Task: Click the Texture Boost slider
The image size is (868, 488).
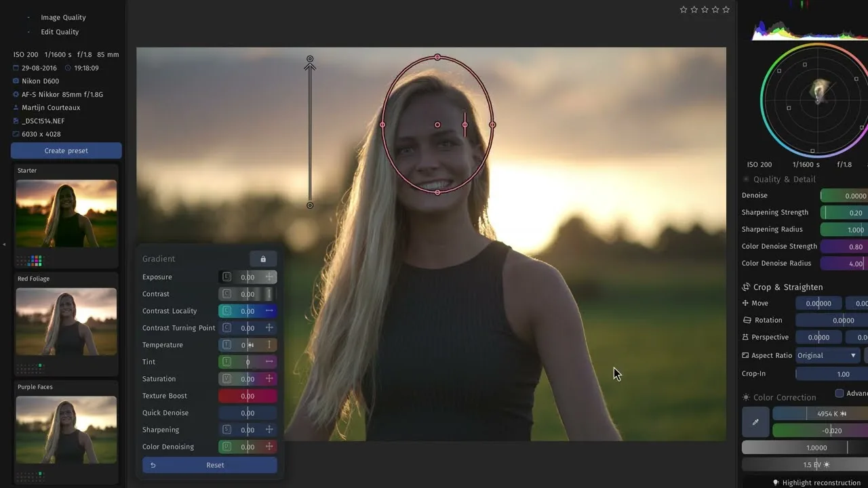Action: [x=248, y=396]
